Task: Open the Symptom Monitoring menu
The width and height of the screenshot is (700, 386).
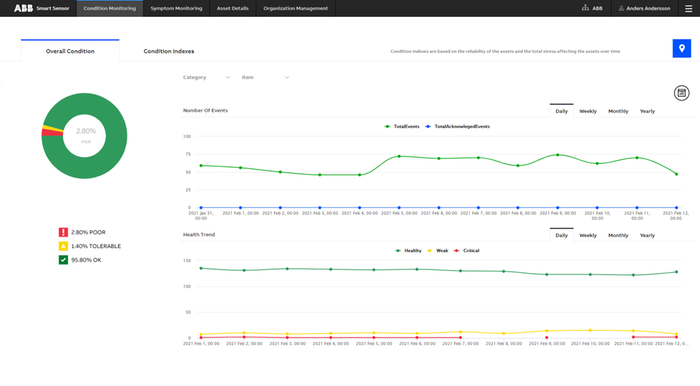Action: [176, 8]
